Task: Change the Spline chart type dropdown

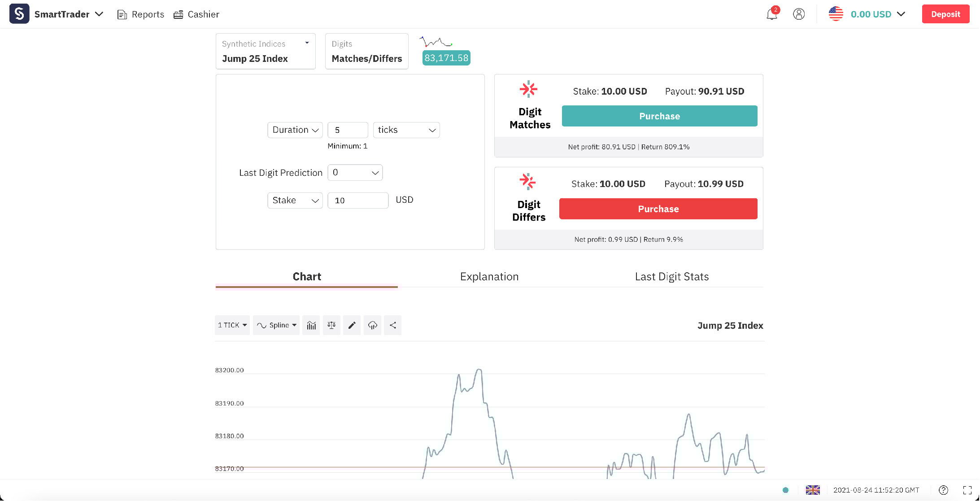Action: pyautogui.click(x=276, y=325)
